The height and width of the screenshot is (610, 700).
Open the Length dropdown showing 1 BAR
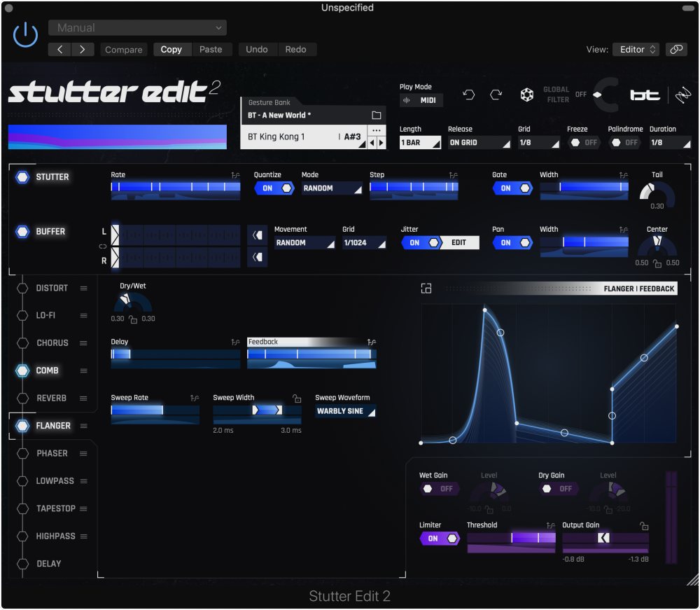420,142
